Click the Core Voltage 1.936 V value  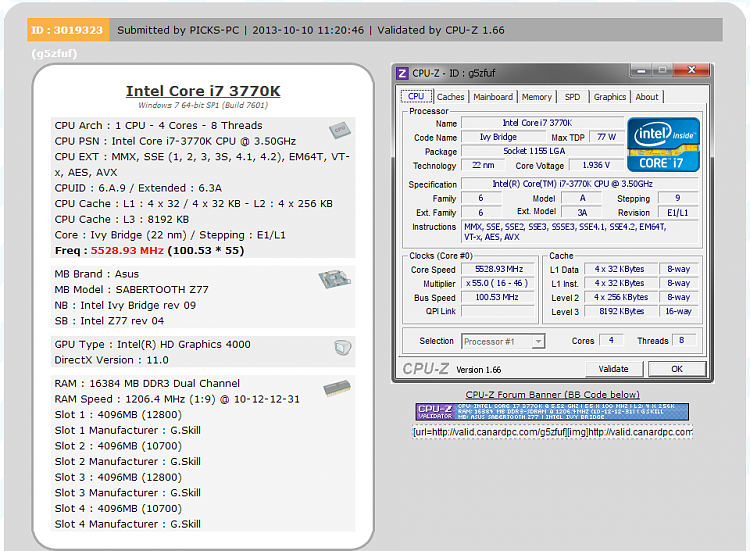point(596,165)
